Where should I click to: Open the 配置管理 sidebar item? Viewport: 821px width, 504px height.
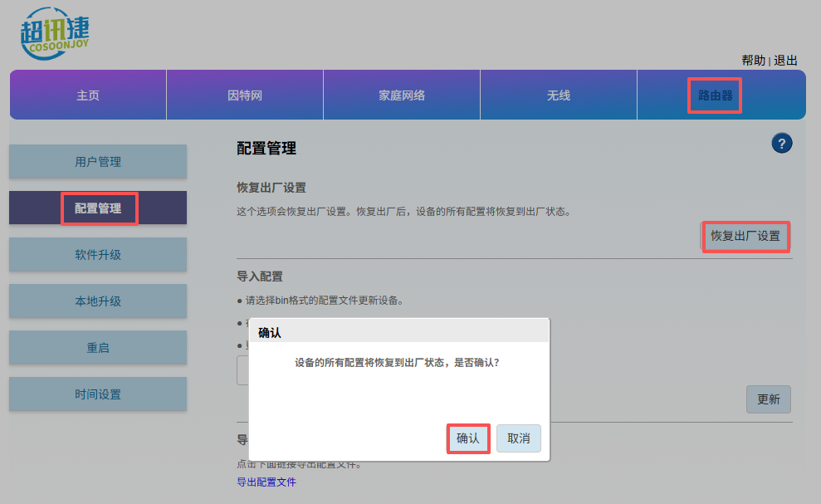coord(98,208)
